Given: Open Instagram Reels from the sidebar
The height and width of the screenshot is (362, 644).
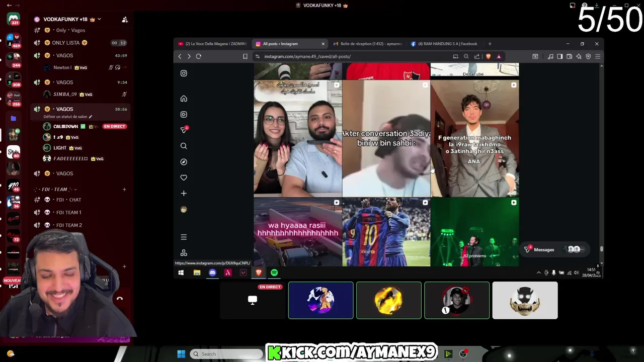Looking at the screenshot, I should point(184,114).
